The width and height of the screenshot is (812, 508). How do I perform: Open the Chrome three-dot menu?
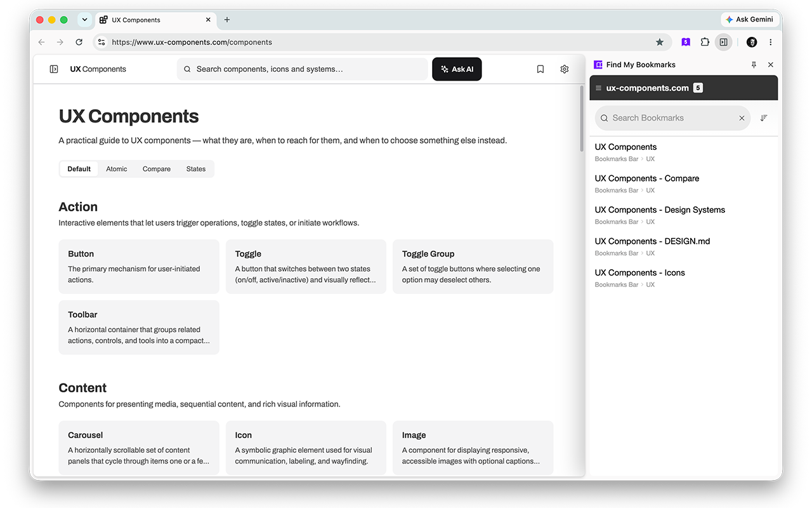tap(771, 42)
